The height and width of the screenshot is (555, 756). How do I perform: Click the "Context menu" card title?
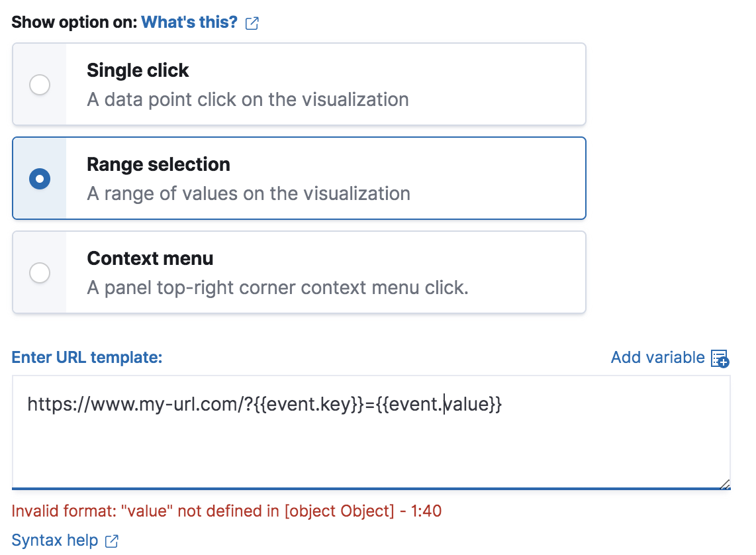pyautogui.click(x=150, y=258)
